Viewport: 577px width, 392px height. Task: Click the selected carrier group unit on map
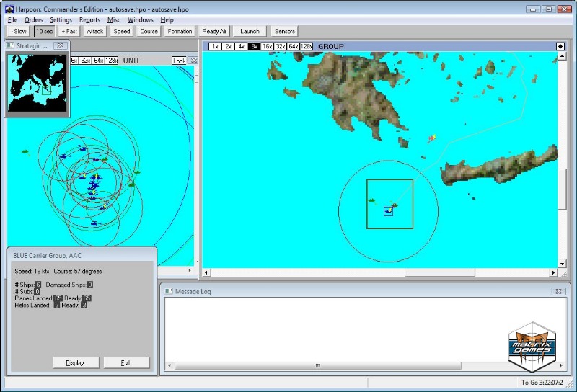(x=388, y=210)
